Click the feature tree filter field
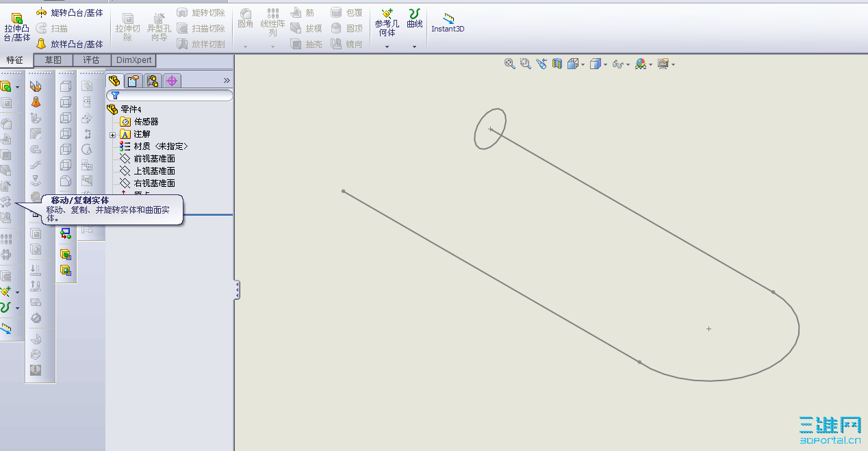868x451 pixels. pyautogui.click(x=170, y=96)
